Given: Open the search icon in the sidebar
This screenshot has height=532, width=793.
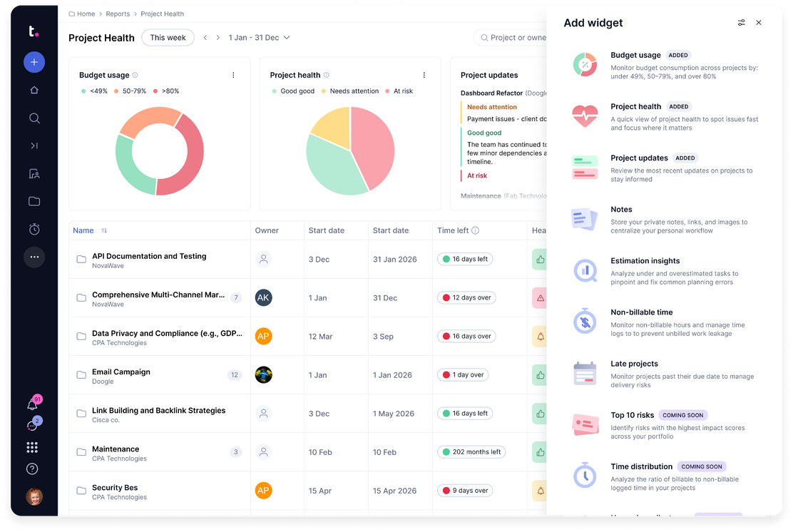Looking at the screenshot, I should tap(34, 118).
